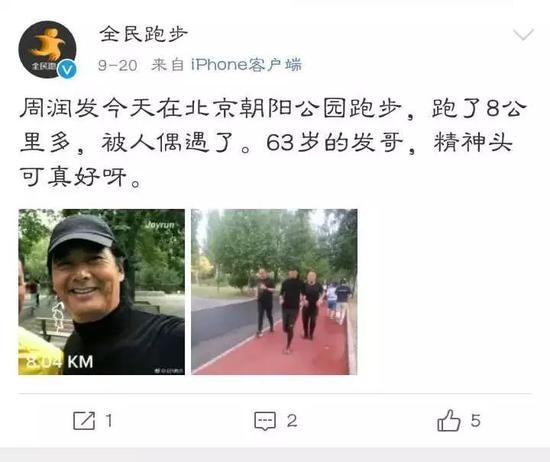
Task: Click the 9-20 post date
Action: 118,65
